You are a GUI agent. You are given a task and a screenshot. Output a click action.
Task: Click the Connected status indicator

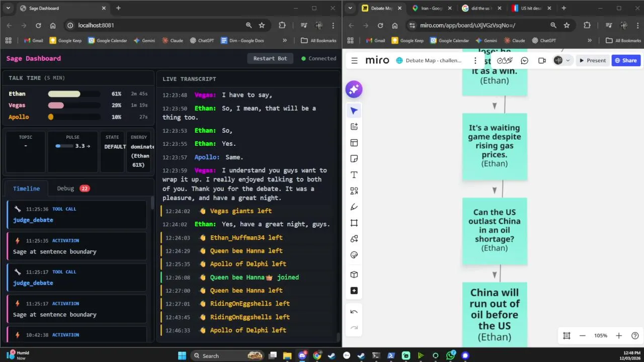(318, 58)
